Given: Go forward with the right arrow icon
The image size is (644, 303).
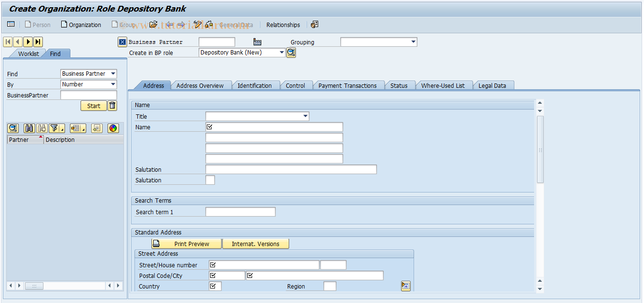Looking at the screenshot, I should (181, 25).
